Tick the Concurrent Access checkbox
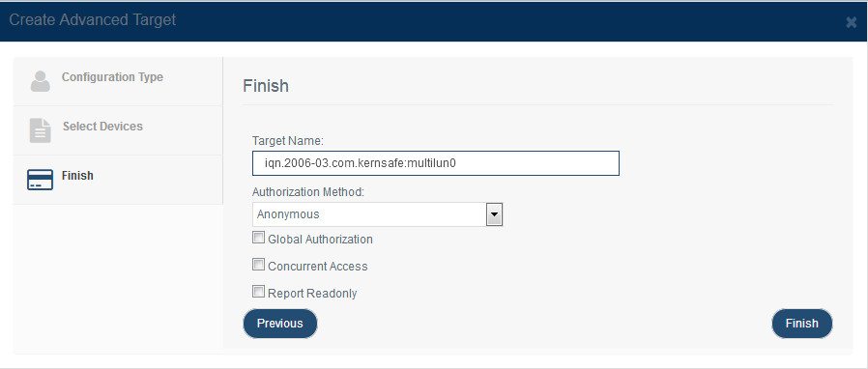Viewport: 868px width, 369px height. (258, 265)
